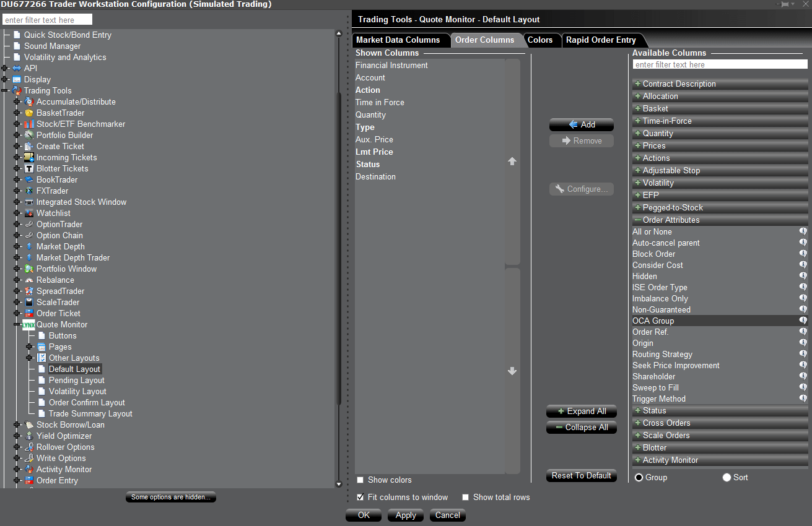The height and width of the screenshot is (526, 812).
Task: Open the Colors tab
Action: click(x=539, y=40)
